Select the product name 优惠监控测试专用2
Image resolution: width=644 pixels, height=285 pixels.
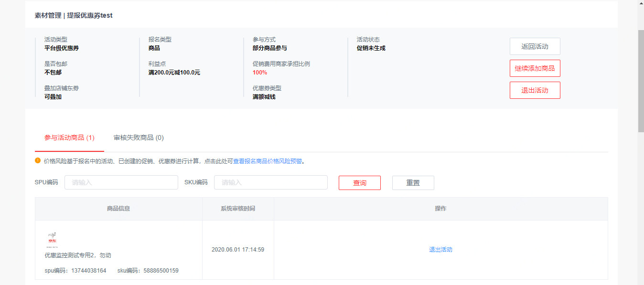click(x=78, y=255)
